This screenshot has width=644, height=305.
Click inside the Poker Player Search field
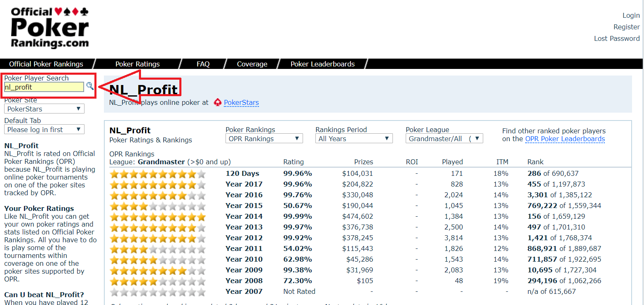tap(43, 87)
